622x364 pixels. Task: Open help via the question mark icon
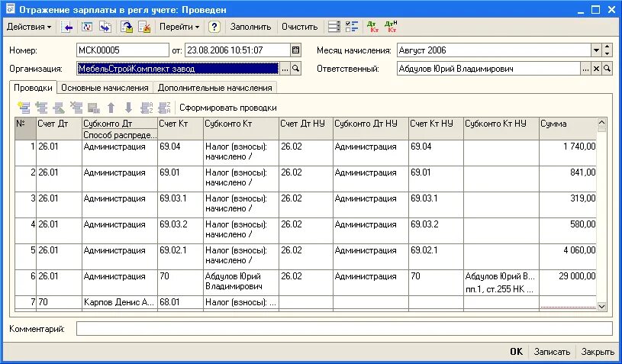pos(214,27)
